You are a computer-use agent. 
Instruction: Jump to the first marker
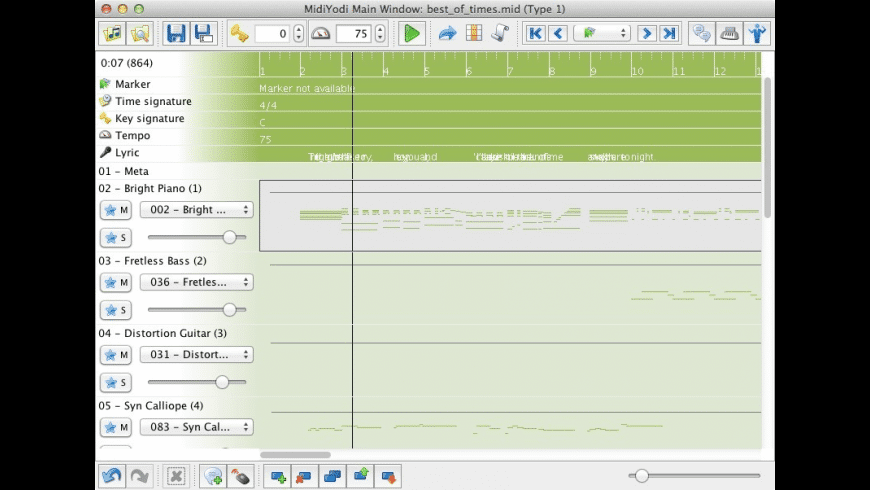click(535, 33)
